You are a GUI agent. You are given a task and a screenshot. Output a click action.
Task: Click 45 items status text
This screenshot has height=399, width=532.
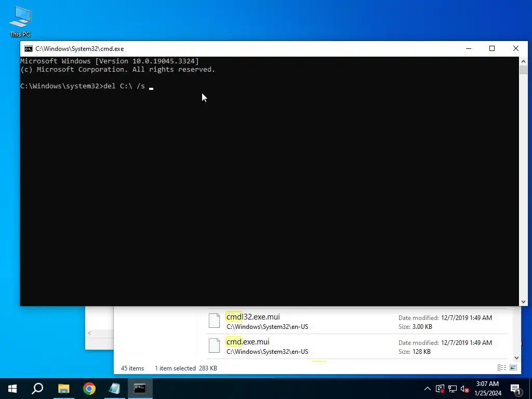(x=132, y=368)
